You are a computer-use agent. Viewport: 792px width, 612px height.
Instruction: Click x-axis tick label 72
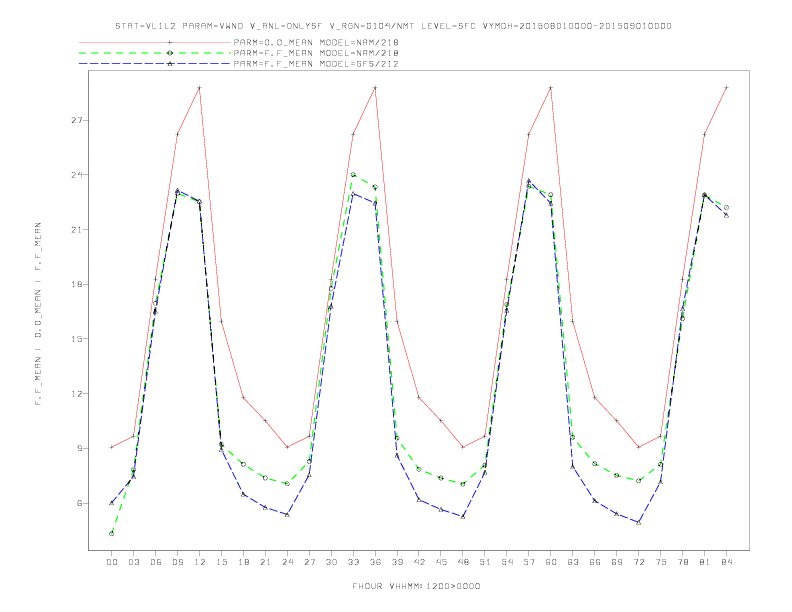pos(638,562)
